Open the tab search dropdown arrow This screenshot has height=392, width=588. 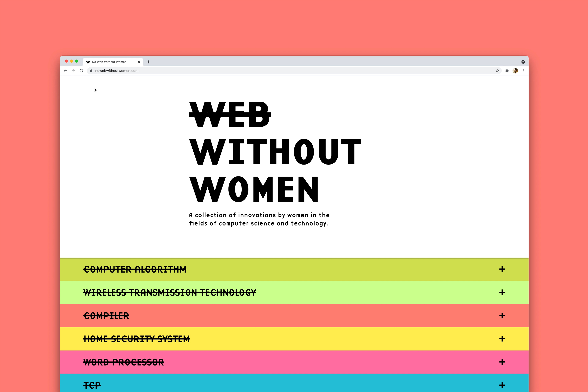pos(523,62)
